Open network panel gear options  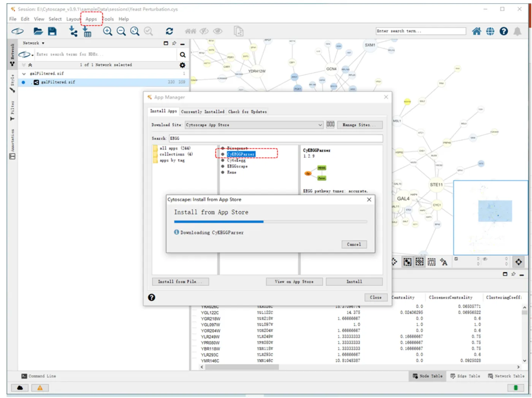(182, 65)
